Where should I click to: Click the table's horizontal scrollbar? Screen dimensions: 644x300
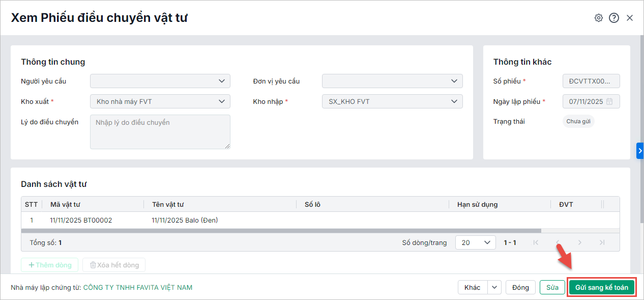pos(281,231)
